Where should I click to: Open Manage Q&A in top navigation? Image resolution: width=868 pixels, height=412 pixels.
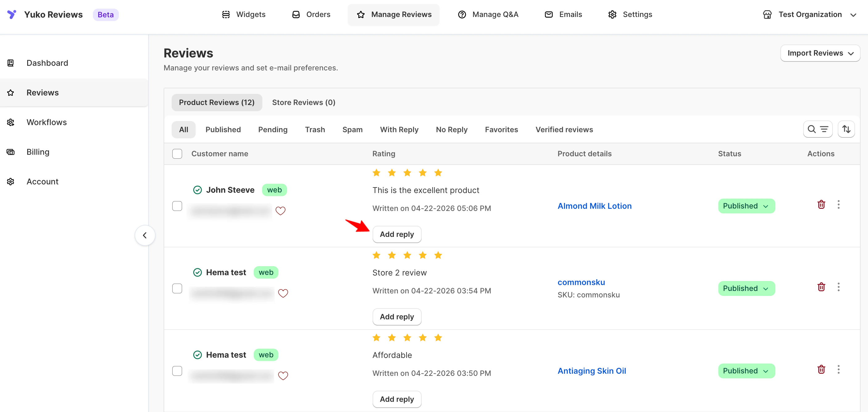point(488,15)
